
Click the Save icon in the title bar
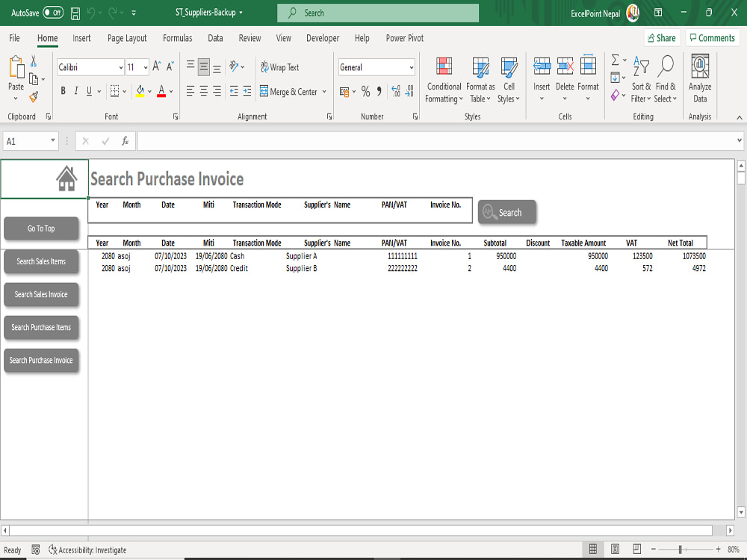(x=75, y=13)
